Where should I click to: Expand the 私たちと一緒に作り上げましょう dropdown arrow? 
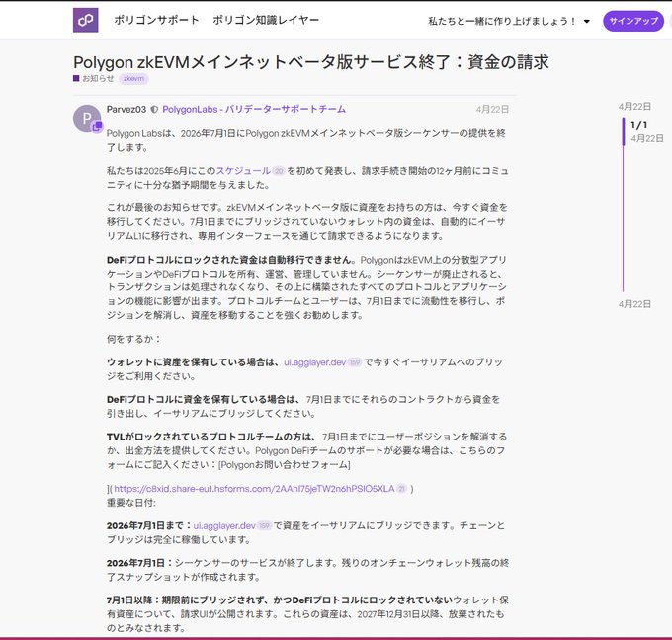[587, 21]
